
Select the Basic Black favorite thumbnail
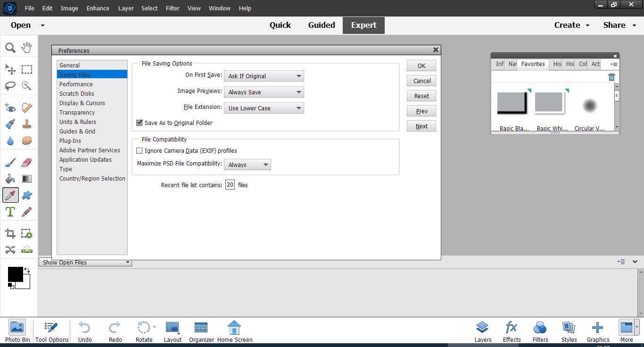pyautogui.click(x=513, y=103)
